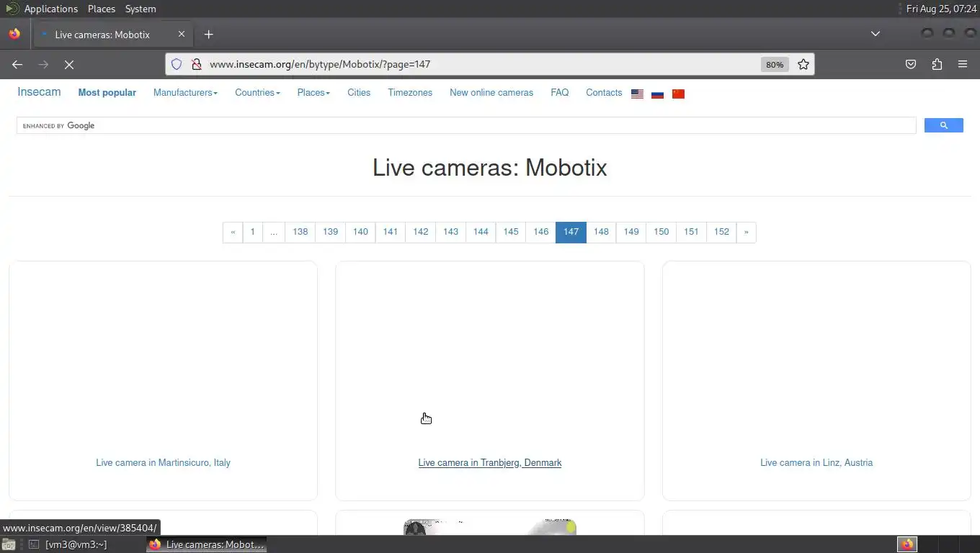Open the Cities page
980x553 pixels.
click(x=359, y=92)
